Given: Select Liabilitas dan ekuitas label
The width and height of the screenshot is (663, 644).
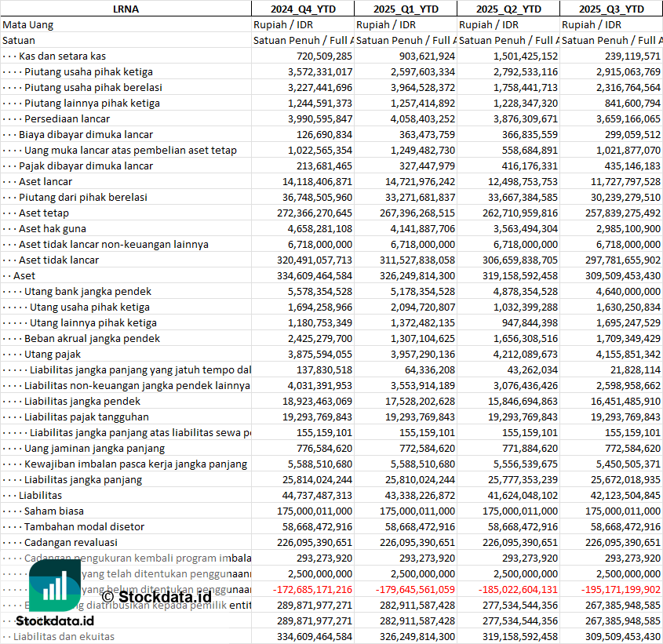Looking at the screenshot, I should point(64,635).
